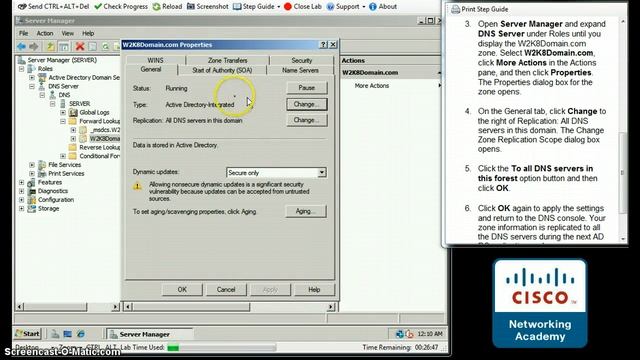This screenshot has height=360, width=640.
Task: Collapse the Forward Lookup Zones node
Action: [63, 121]
